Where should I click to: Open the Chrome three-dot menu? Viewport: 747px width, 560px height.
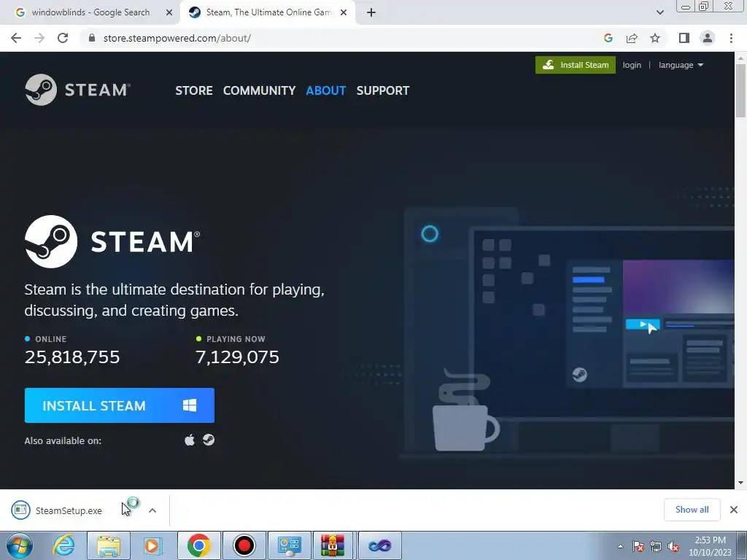point(731,38)
